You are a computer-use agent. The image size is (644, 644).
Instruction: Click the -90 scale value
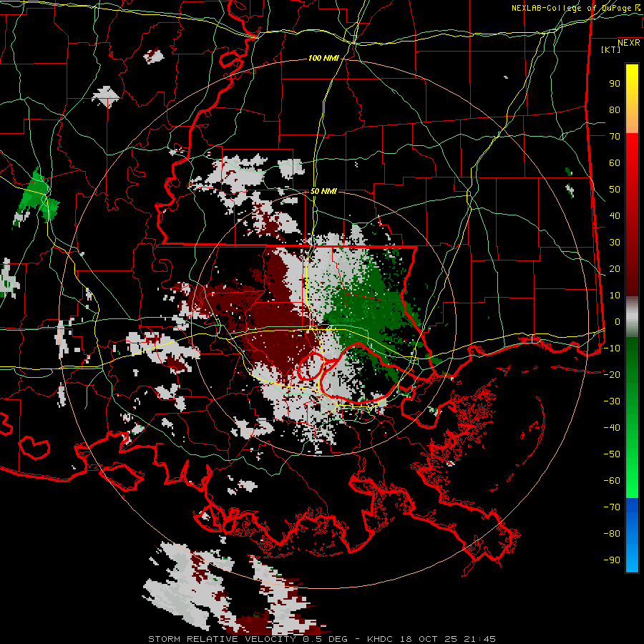(612, 560)
